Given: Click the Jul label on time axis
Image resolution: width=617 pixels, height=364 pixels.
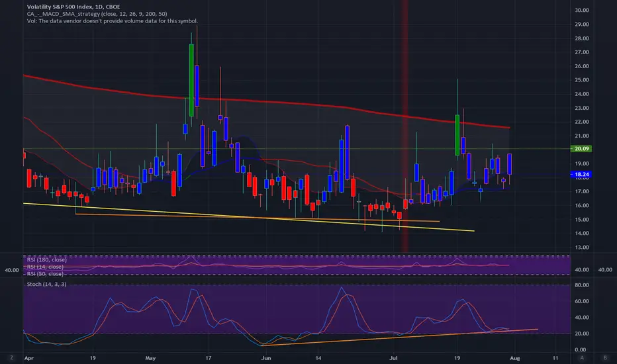Looking at the screenshot, I should pos(393,358).
